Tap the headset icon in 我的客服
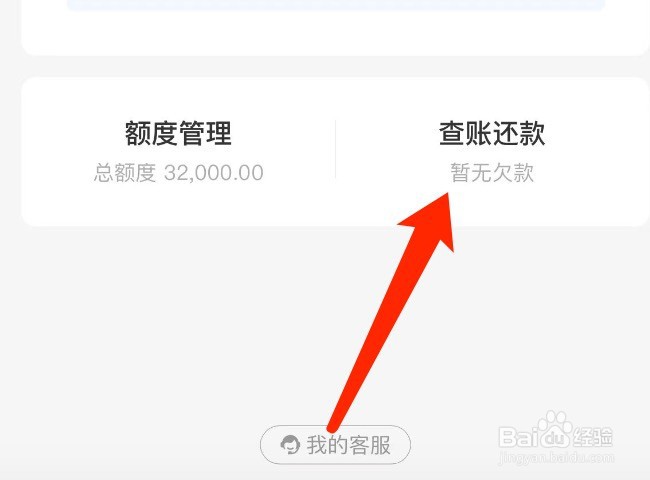650x480 pixels. tap(290, 445)
